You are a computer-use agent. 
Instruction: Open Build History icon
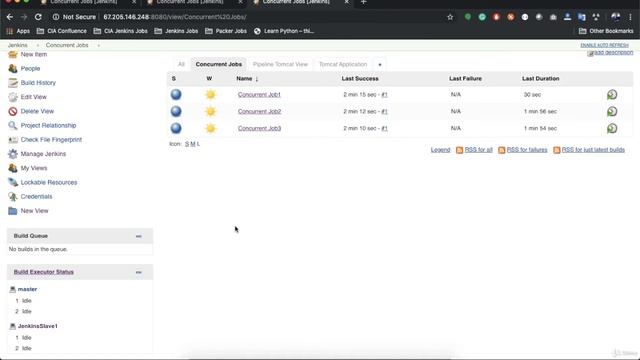(x=13, y=83)
